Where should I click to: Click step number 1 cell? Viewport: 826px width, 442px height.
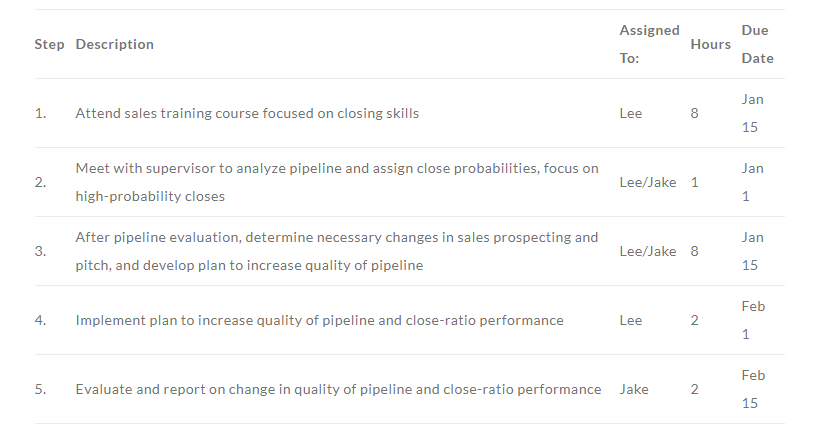(41, 113)
